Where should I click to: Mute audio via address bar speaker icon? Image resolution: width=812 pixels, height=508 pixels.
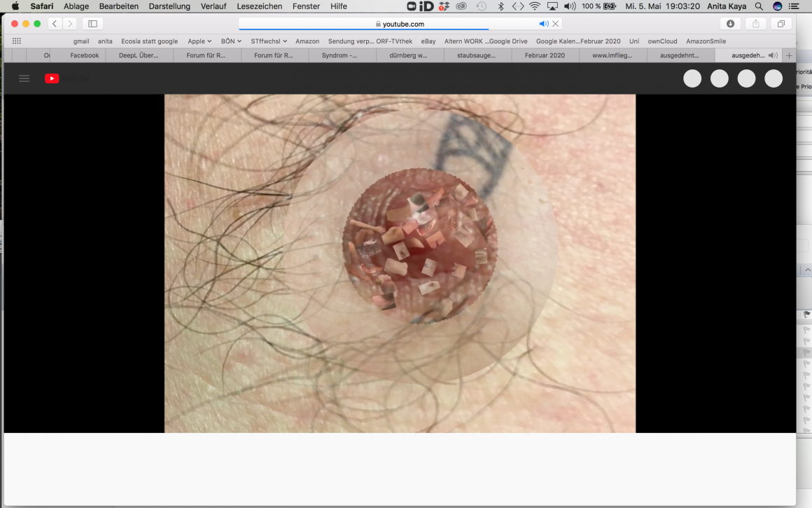[543, 24]
